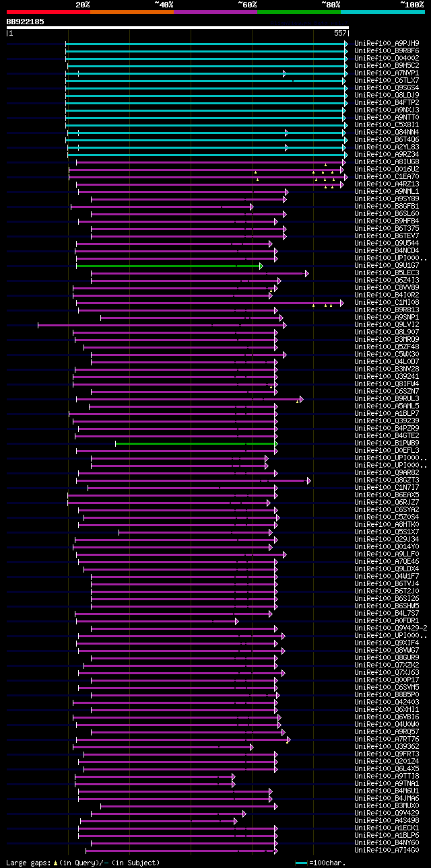Select the UniRef100_A9TTI8 label

point(387,776)
